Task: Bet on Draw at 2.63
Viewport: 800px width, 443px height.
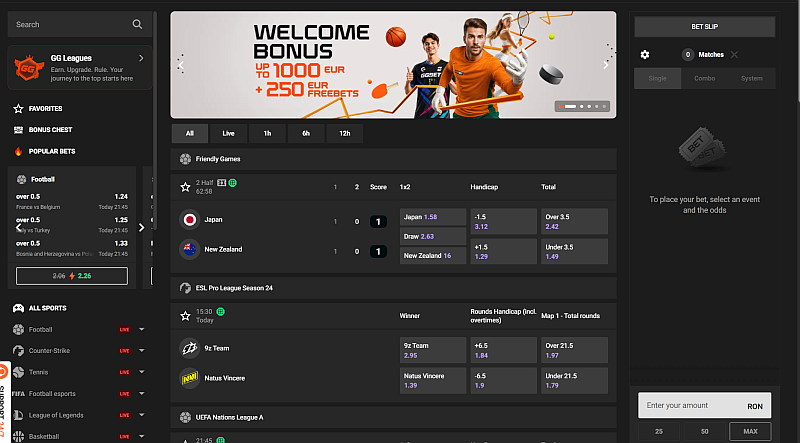Action: (433, 236)
